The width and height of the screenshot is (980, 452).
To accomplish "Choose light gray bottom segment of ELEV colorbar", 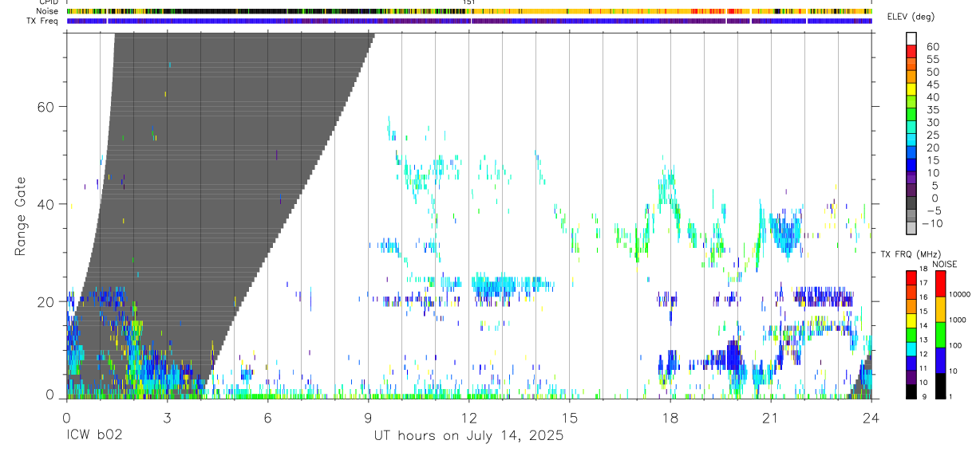I will 911,230.
